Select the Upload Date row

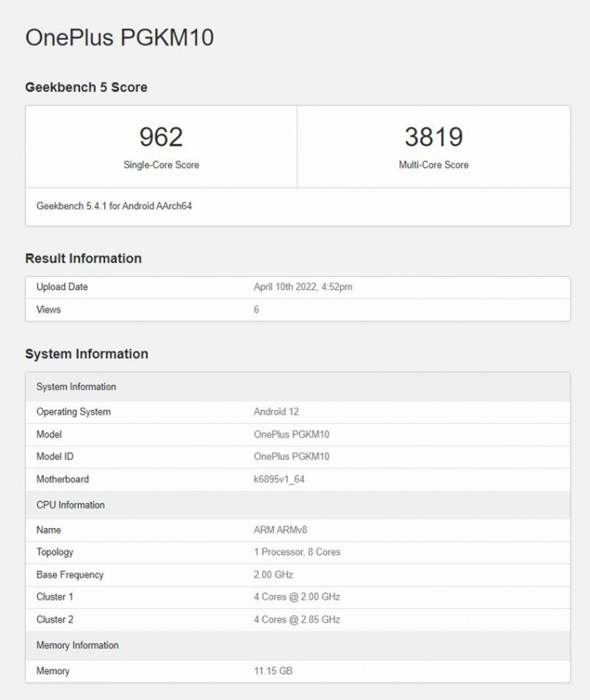tap(62, 287)
